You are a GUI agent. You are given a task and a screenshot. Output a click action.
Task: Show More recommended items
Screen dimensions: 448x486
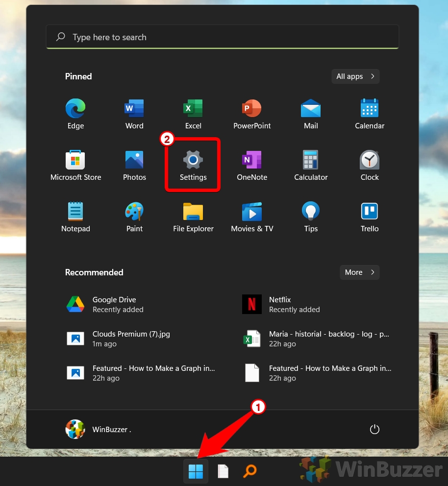pyautogui.click(x=359, y=272)
